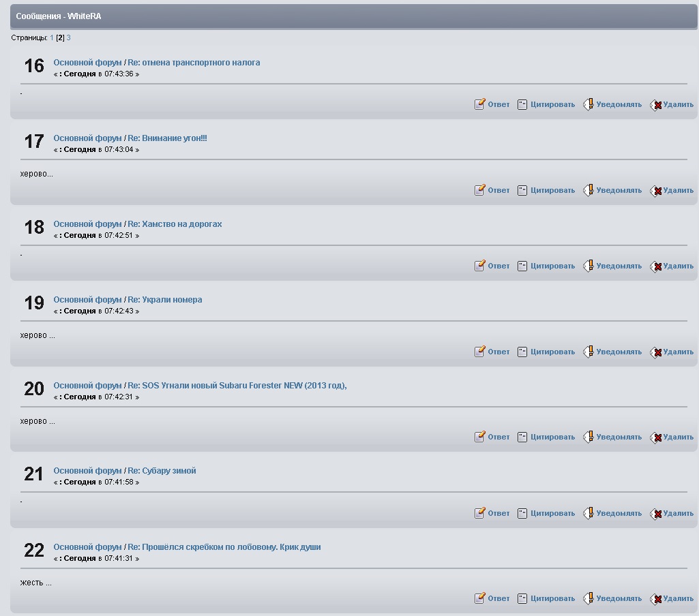Click the Notify exclamation icon on post 18
Image resolution: width=699 pixels, height=616 pixels.
[x=588, y=266]
